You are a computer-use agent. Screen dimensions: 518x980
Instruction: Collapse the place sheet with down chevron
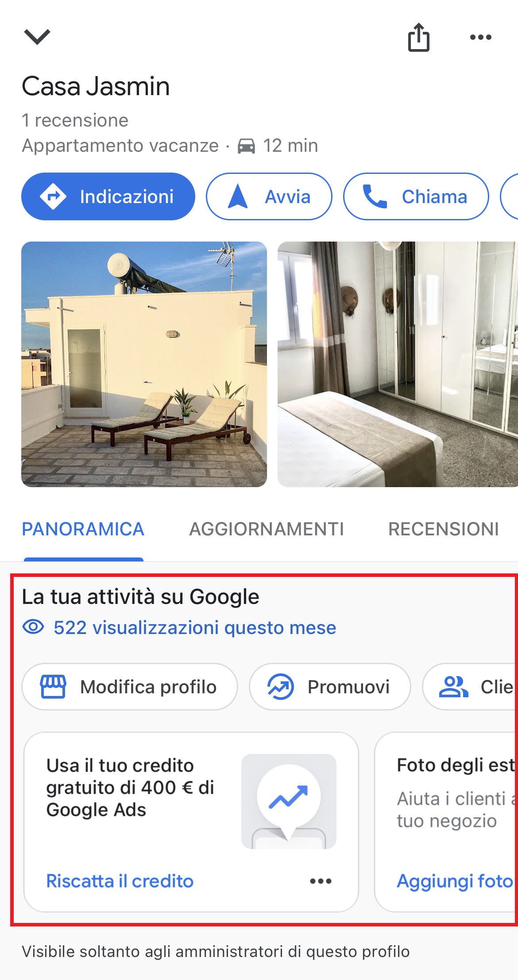(37, 37)
